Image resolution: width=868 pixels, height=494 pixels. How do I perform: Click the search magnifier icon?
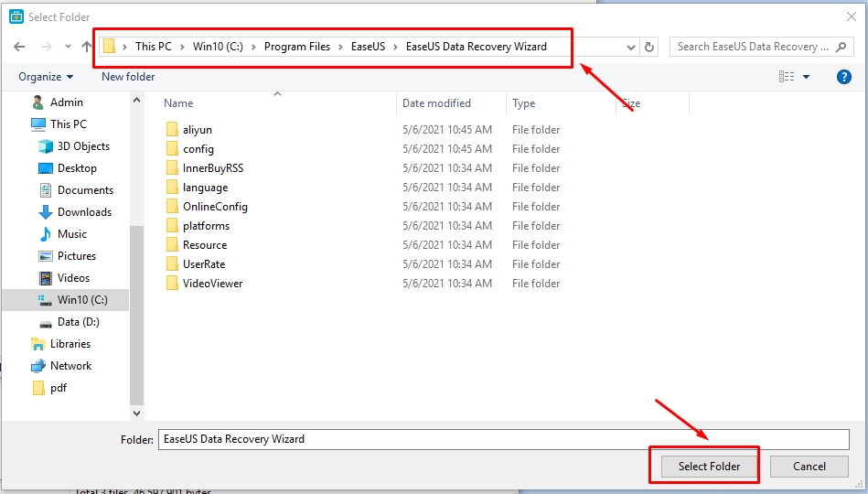tap(841, 47)
